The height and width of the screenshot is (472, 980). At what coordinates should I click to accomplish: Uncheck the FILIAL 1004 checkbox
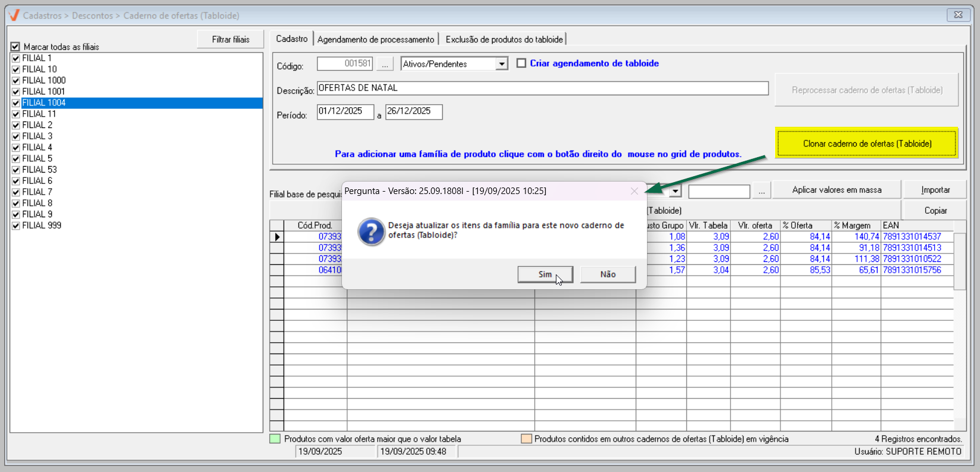(16, 103)
